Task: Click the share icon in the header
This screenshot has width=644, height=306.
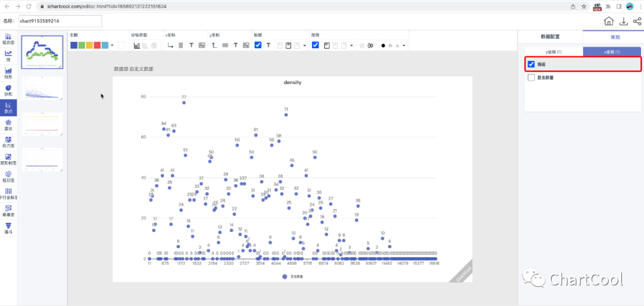Action: tap(637, 21)
